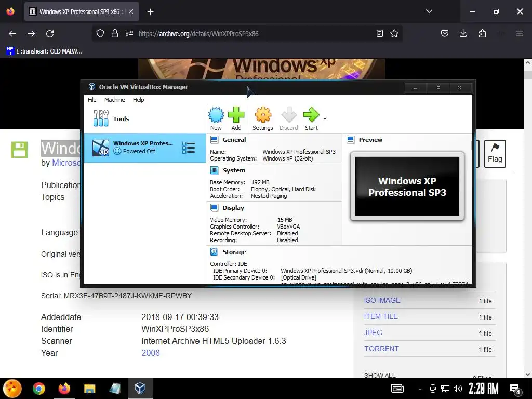Open the Firefox hamburger menu
Screen dimensions: 532x399
(520, 33)
